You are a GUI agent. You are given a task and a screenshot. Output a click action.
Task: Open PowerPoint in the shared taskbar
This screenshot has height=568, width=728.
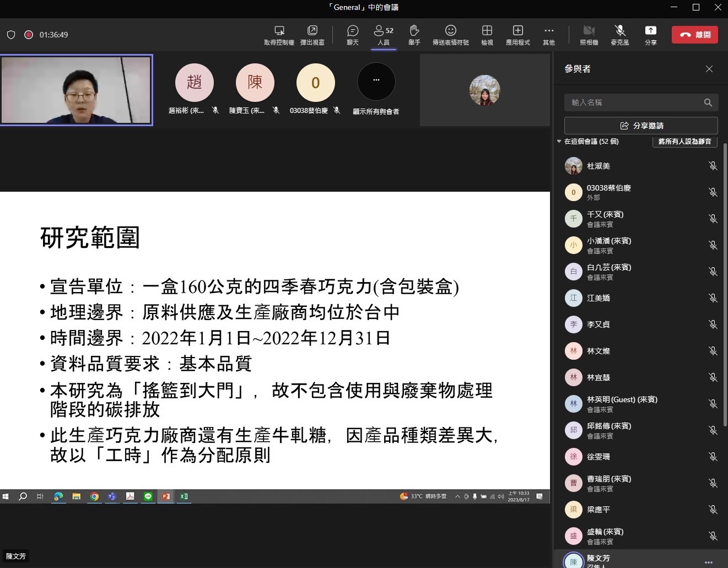pyautogui.click(x=166, y=496)
